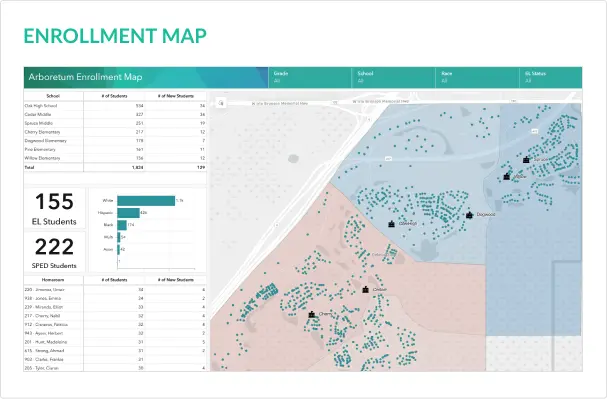Screen dimensions: 607x399
Task: Select the 912 - Cisneros homeroom row
Action: coord(115,325)
